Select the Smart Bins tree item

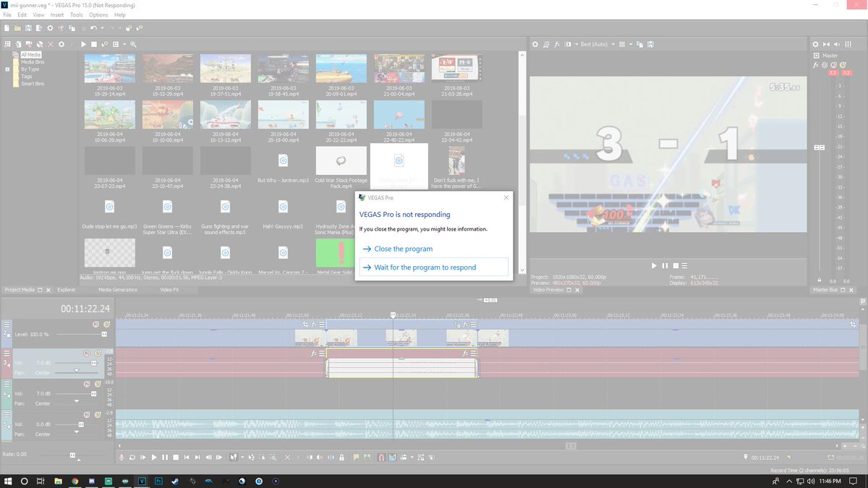click(33, 84)
